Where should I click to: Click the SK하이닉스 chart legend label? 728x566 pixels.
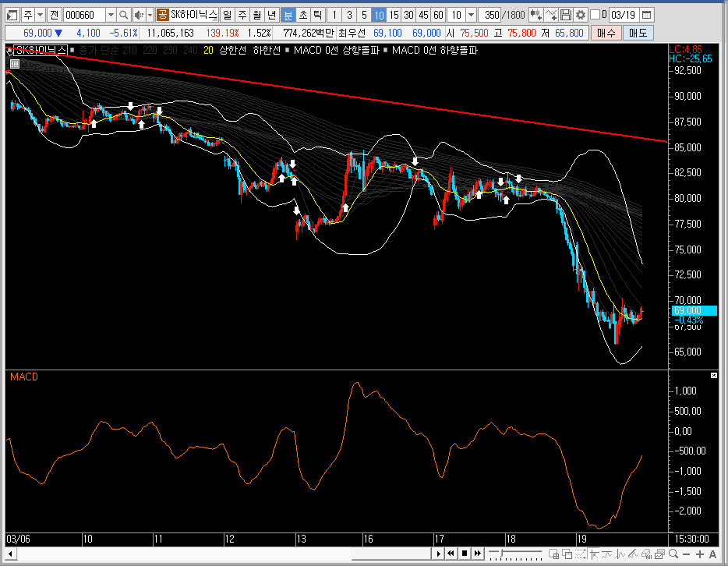click(x=41, y=50)
